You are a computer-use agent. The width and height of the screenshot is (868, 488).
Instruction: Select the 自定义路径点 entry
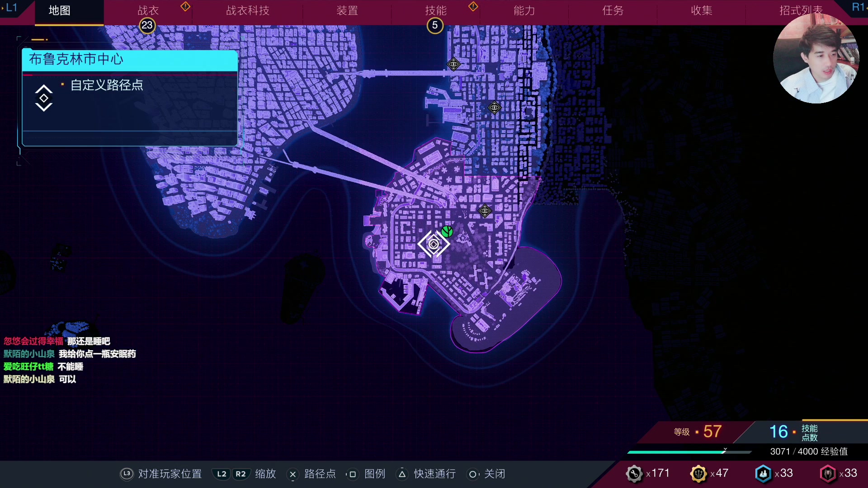click(x=107, y=85)
